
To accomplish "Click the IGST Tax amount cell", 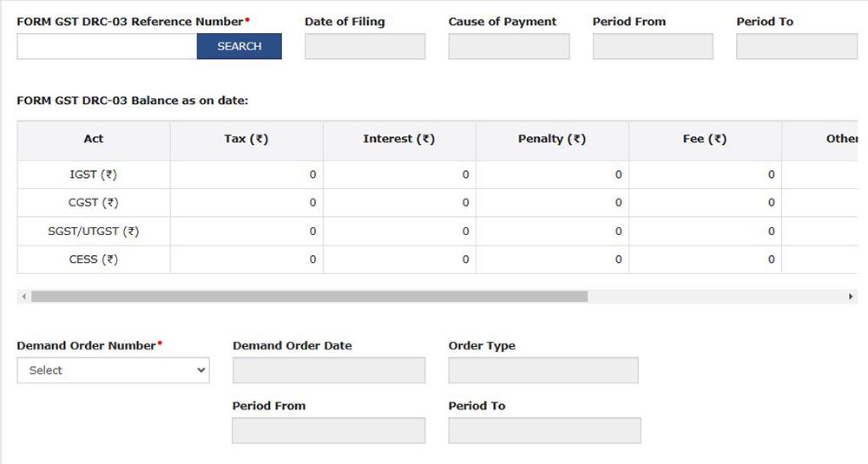I will (247, 175).
